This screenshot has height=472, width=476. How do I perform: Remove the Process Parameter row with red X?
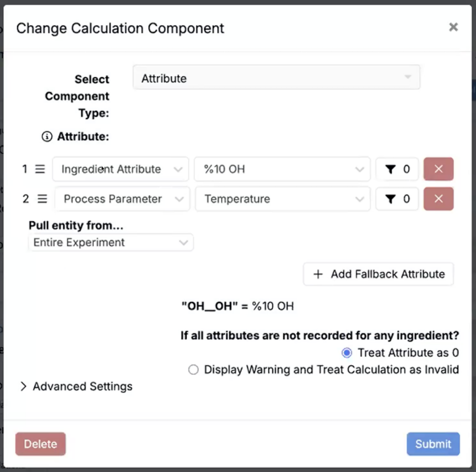coord(438,199)
